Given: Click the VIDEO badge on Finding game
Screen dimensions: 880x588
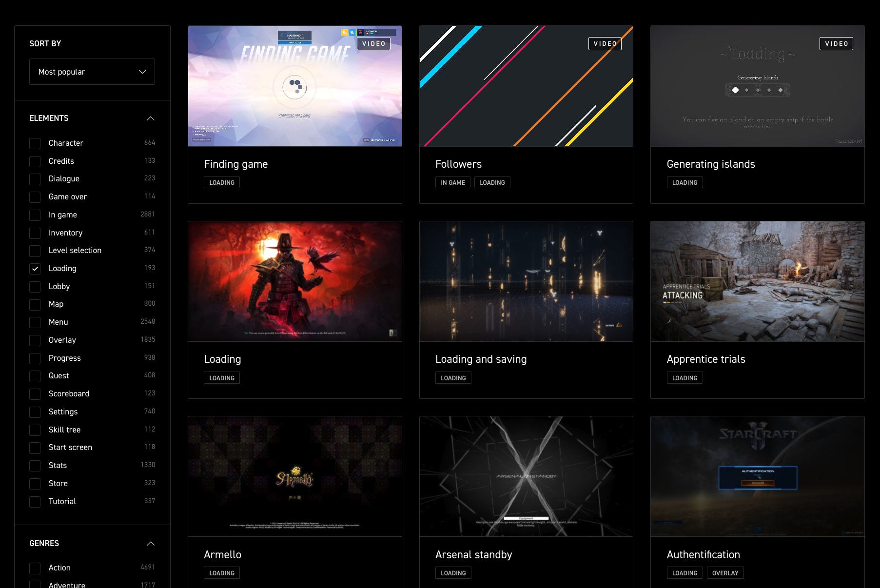Looking at the screenshot, I should pyautogui.click(x=374, y=44).
